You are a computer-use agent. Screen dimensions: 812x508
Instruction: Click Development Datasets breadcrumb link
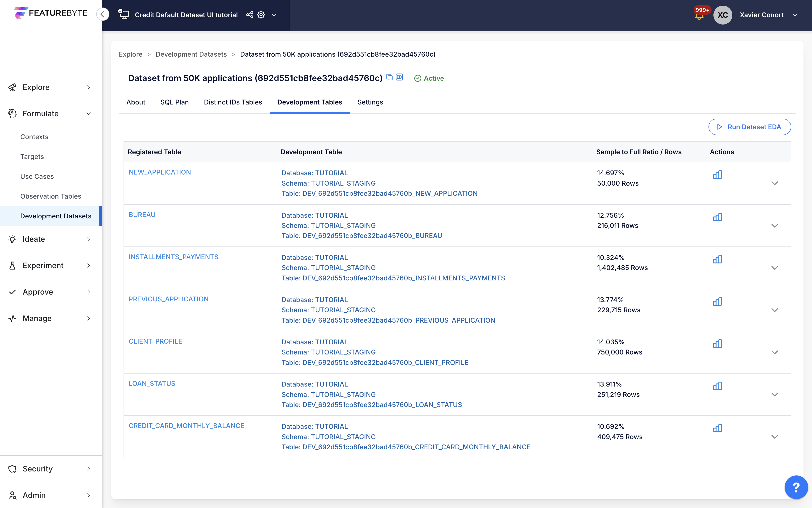(x=191, y=54)
